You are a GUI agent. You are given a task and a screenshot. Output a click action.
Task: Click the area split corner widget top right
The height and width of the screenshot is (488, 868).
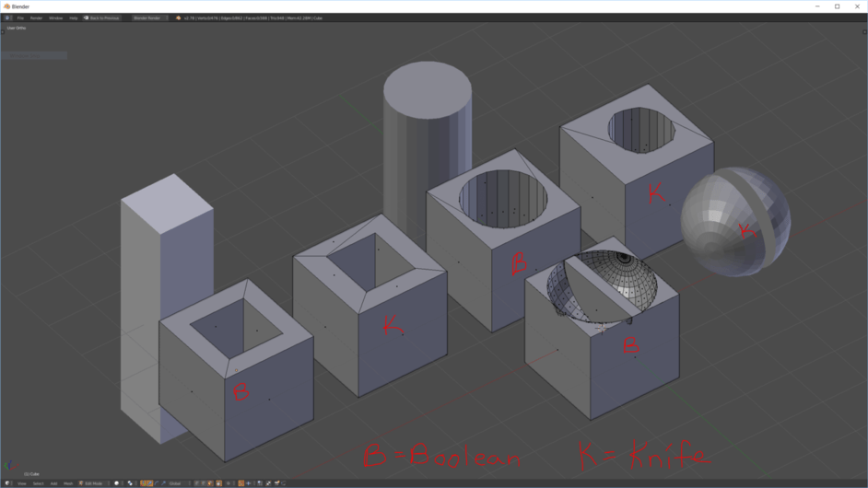click(x=863, y=32)
